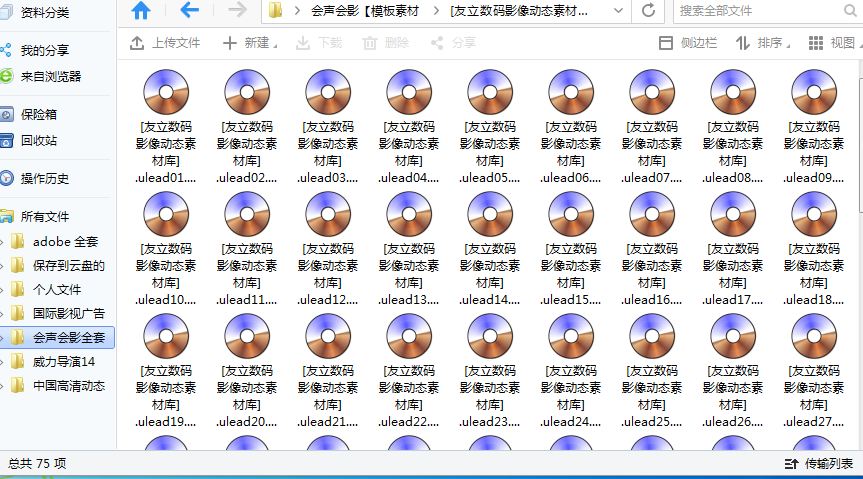This screenshot has height=479, width=863.
Task: Toggle the 侧边栏 sidebar panel
Action: (x=688, y=43)
